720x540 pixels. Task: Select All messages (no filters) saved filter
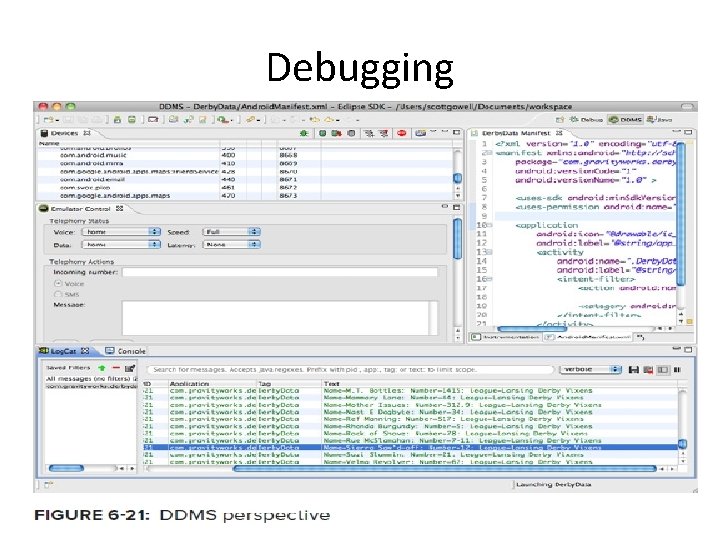tap(91, 379)
